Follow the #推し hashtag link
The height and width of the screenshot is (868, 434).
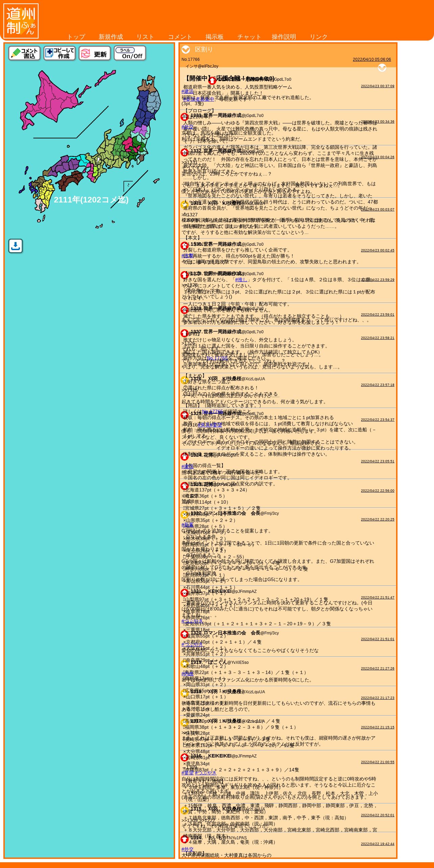[x=241, y=280]
